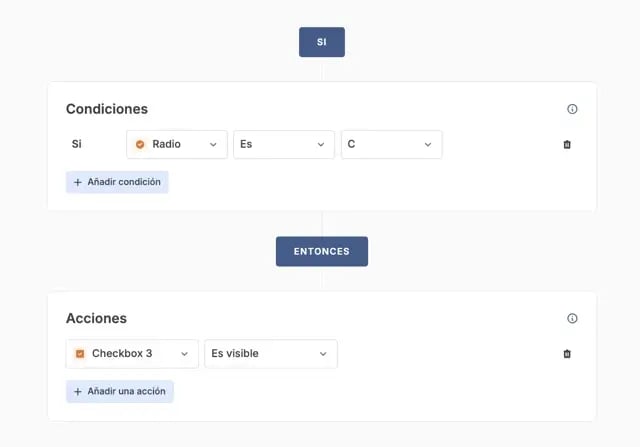This screenshot has height=447, width=640.
Task: Open the "Es" operator dropdown
Action: [x=284, y=144]
